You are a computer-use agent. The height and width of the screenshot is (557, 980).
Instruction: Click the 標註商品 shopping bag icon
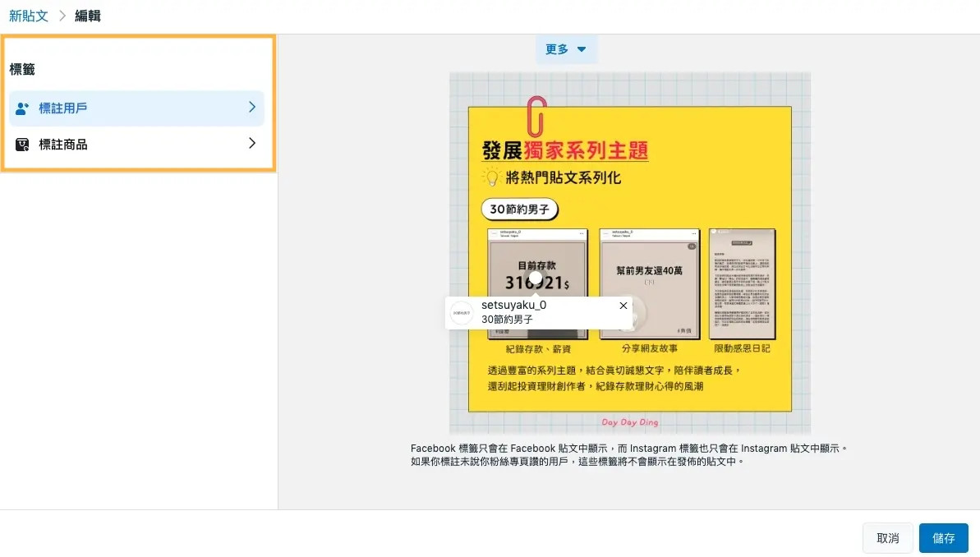(x=22, y=145)
